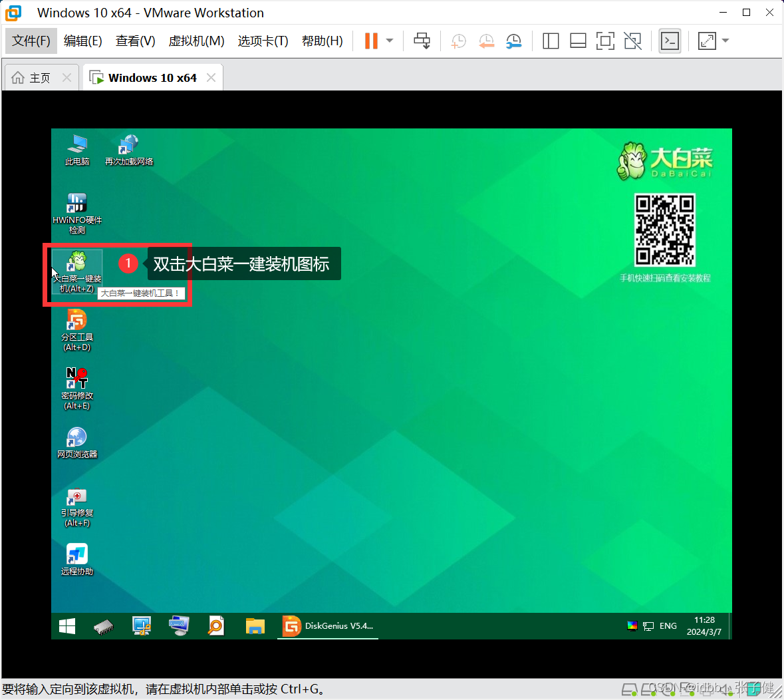The image size is (784, 700).
Task: Click the 大白菜 QR code image
Action: (x=664, y=230)
